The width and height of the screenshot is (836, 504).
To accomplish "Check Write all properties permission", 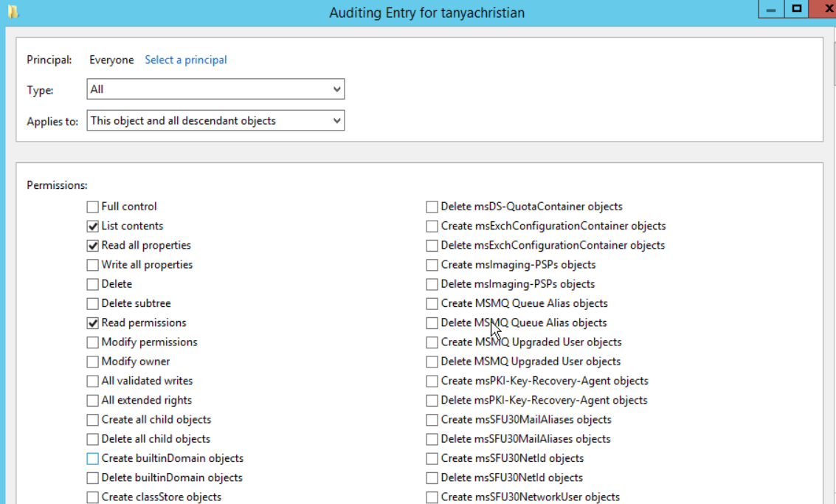I will point(93,265).
